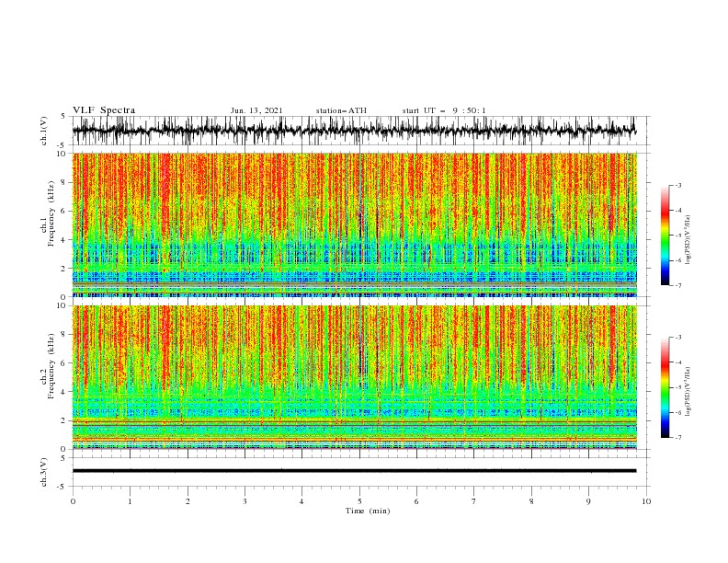Click the '-3' value on ch.1 colorbar
Viewport: 728px width, 563px height.
(x=677, y=185)
